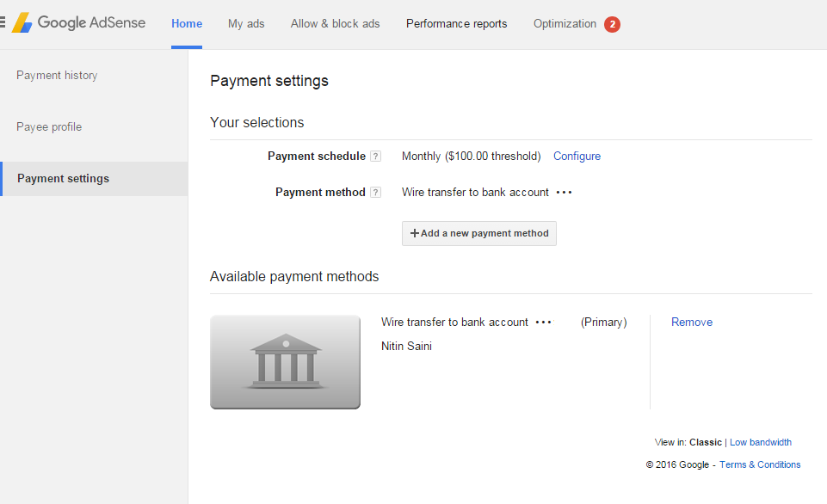This screenshot has width=827, height=504.
Task: Click Add a new payment method button
Action: [478, 234]
